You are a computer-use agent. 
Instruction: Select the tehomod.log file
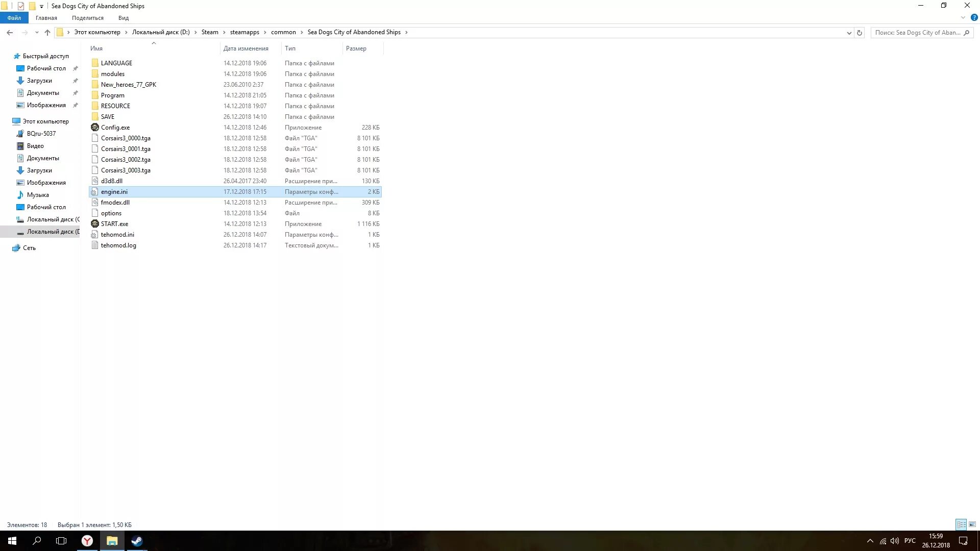pyautogui.click(x=118, y=245)
